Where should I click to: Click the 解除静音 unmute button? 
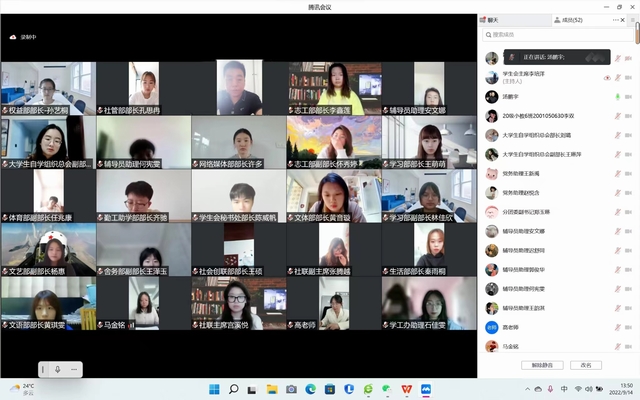(x=543, y=365)
